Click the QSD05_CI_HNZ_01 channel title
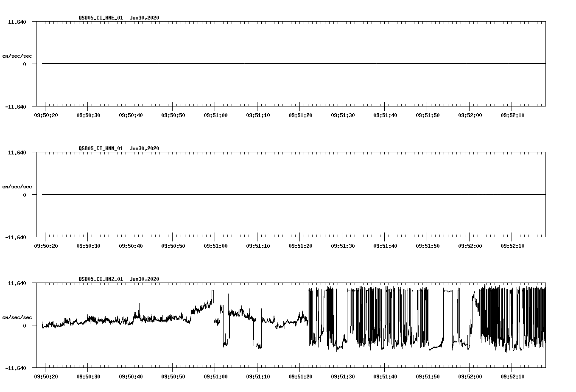Image resolution: width=576 pixels, height=392 pixels. [x=101, y=279]
